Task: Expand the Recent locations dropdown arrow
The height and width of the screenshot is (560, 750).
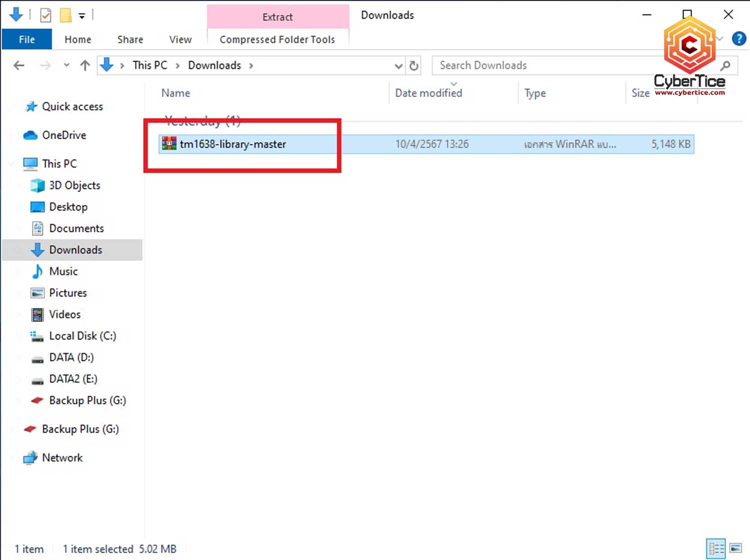Action: pos(66,65)
